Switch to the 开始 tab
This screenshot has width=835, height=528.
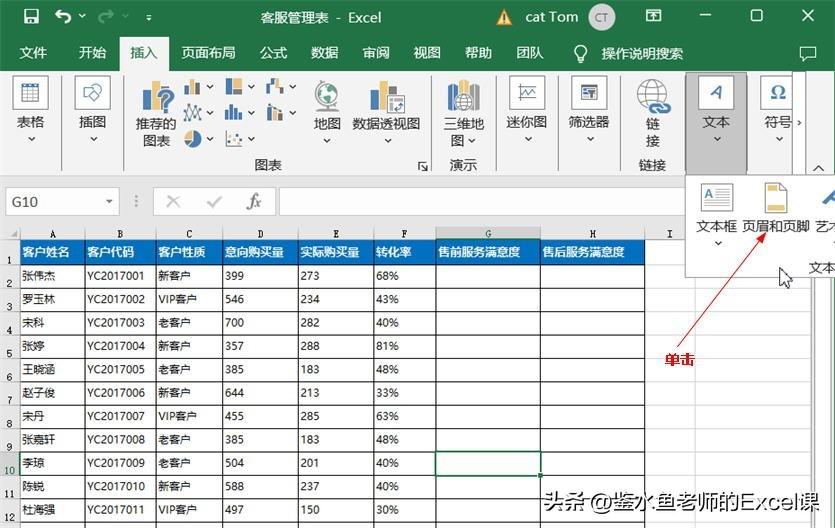pos(92,53)
